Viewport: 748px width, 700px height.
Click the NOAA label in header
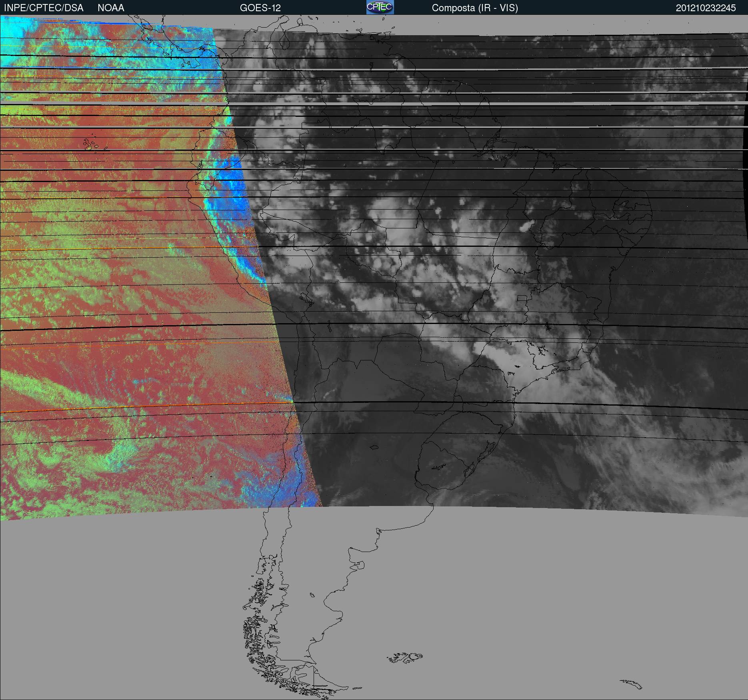tap(111, 8)
